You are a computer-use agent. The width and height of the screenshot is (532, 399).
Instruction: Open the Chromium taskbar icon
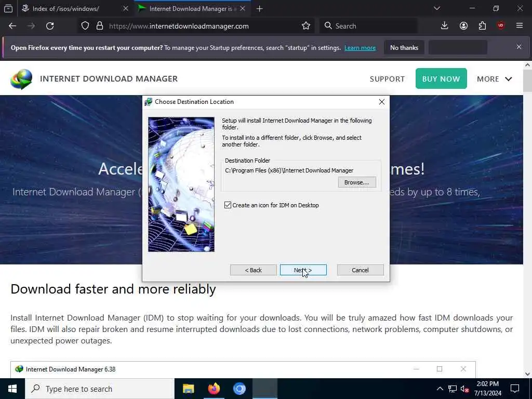click(239, 389)
